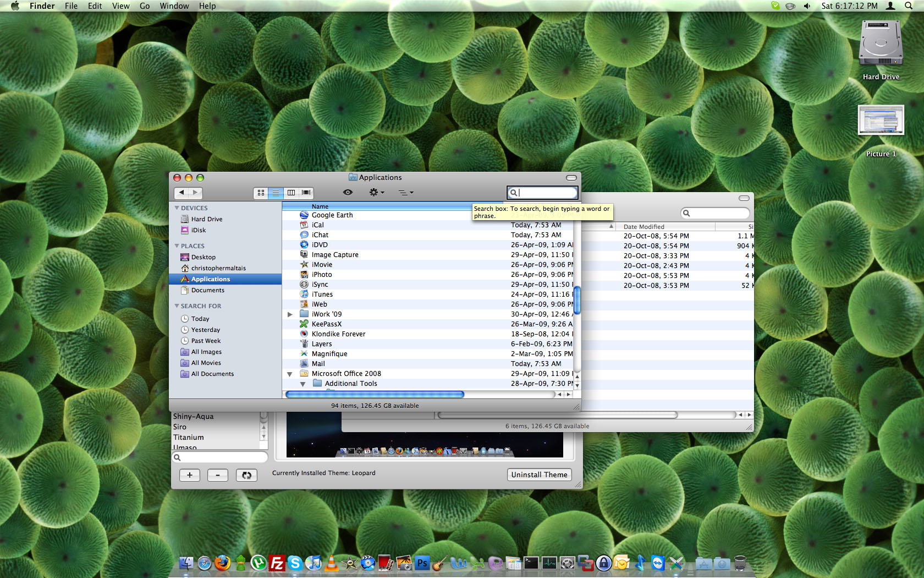Launch VLC from the Dock
924x578 pixels.
click(332, 563)
